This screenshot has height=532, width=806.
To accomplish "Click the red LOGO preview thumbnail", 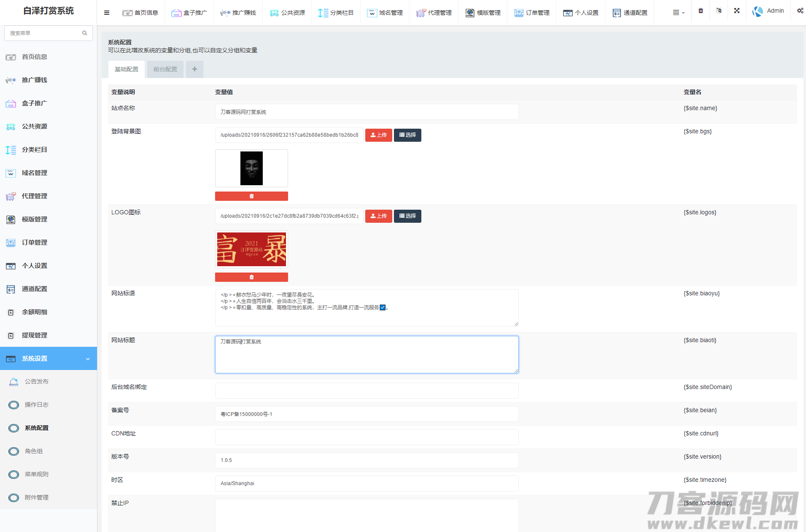I will pyautogui.click(x=251, y=249).
